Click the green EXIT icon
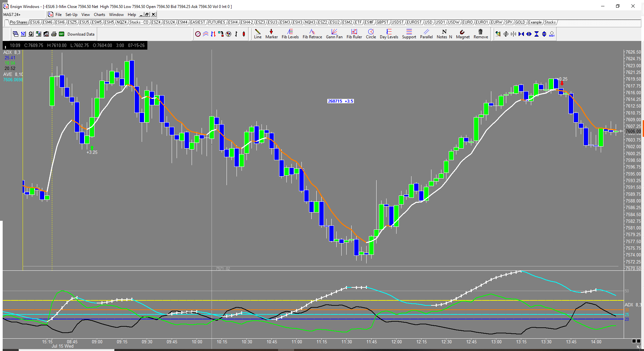Viewport: 644px width, 351px height. tap(62, 34)
